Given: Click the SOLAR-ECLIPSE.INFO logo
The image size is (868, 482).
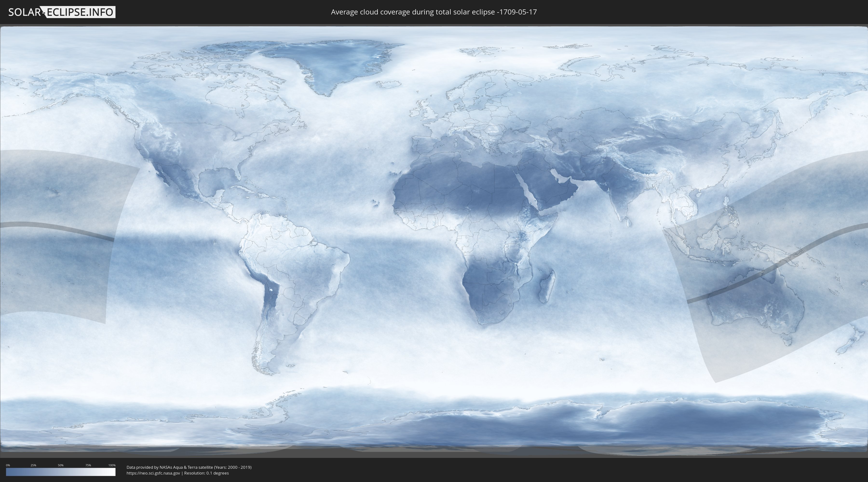Looking at the screenshot, I should [x=62, y=12].
